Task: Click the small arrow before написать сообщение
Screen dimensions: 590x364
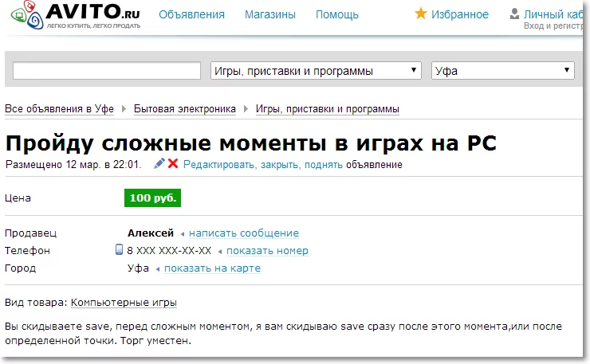Action: pos(183,234)
